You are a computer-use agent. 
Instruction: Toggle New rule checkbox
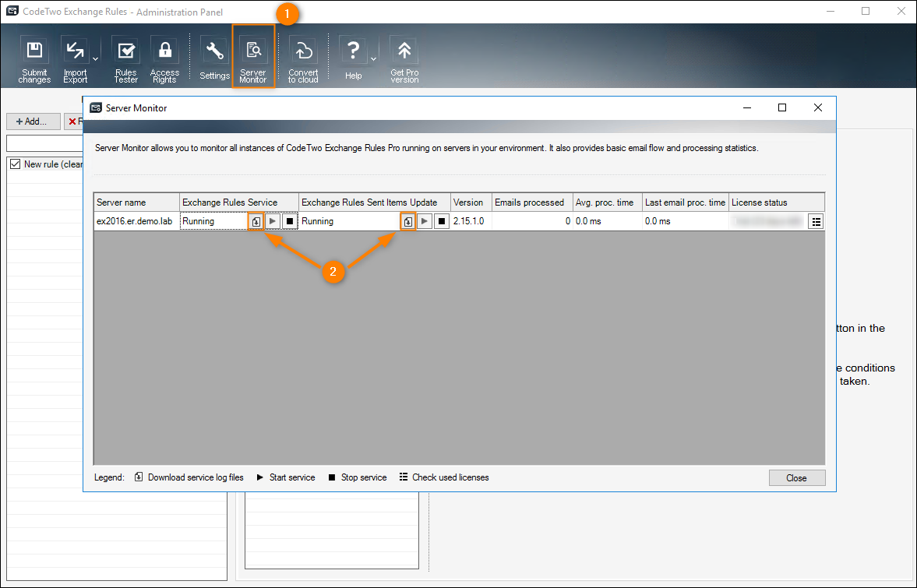pos(16,164)
